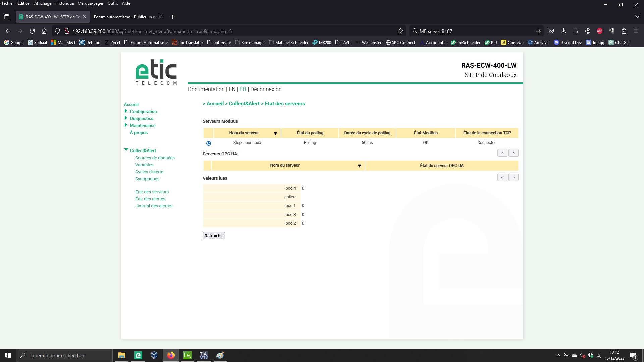Open the Variables link in sidebar

click(x=144, y=165)
